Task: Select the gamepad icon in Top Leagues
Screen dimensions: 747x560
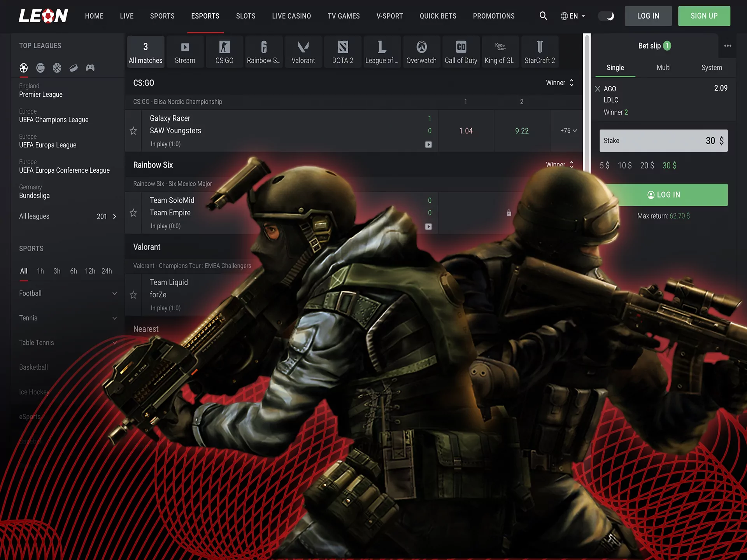Action: pyautogui.click(x=90, y=68)
